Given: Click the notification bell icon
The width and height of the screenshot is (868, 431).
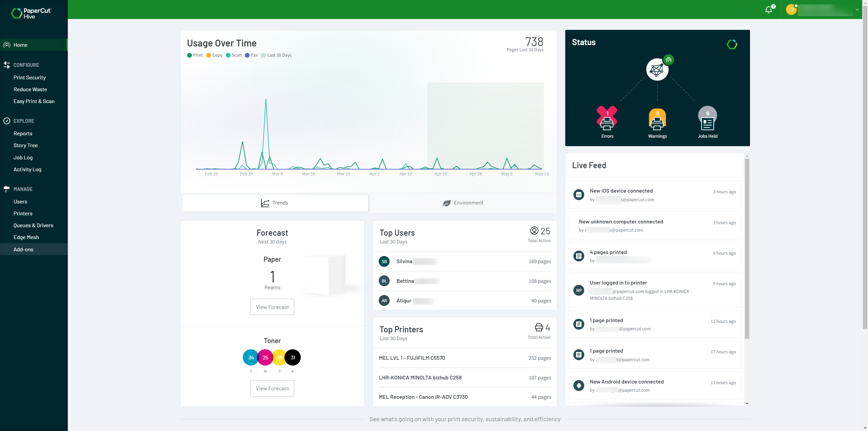Looking at the screenshot, I should (x=769, y=9).
